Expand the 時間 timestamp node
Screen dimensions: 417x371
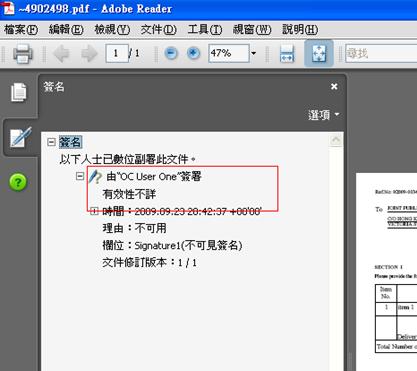coord(94,211)
